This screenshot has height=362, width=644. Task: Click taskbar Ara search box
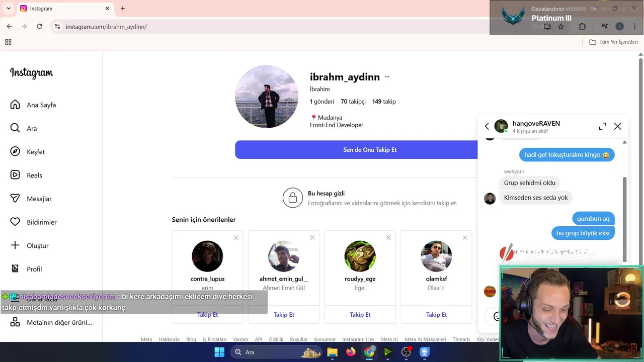click(x=277, y=352)
